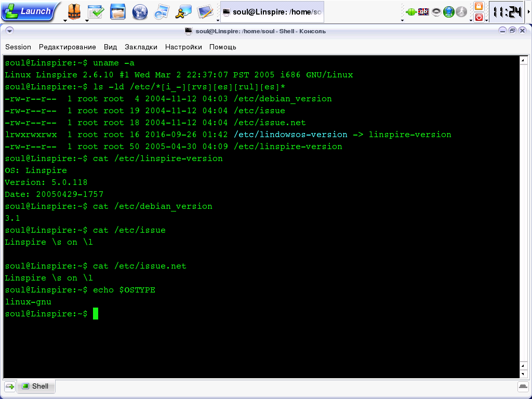Click scrollbar up arrow at terminal top
Image resolution: width=532 pixels, height=399 pixels.
pos(523,60)
